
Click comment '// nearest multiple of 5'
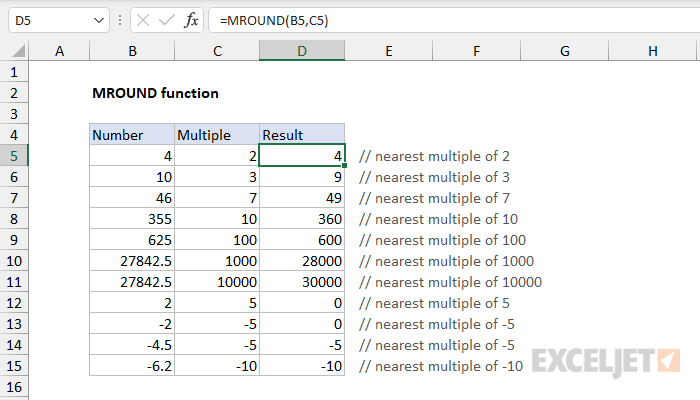434,303
